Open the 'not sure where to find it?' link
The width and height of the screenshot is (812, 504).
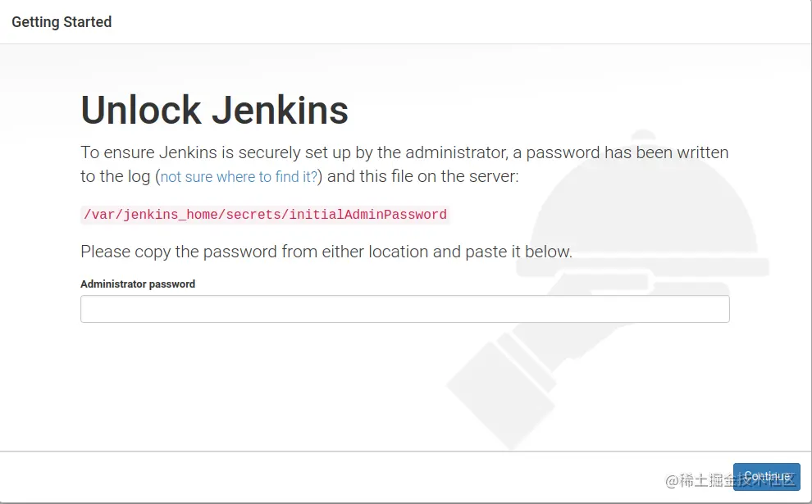tap(239, 177)
